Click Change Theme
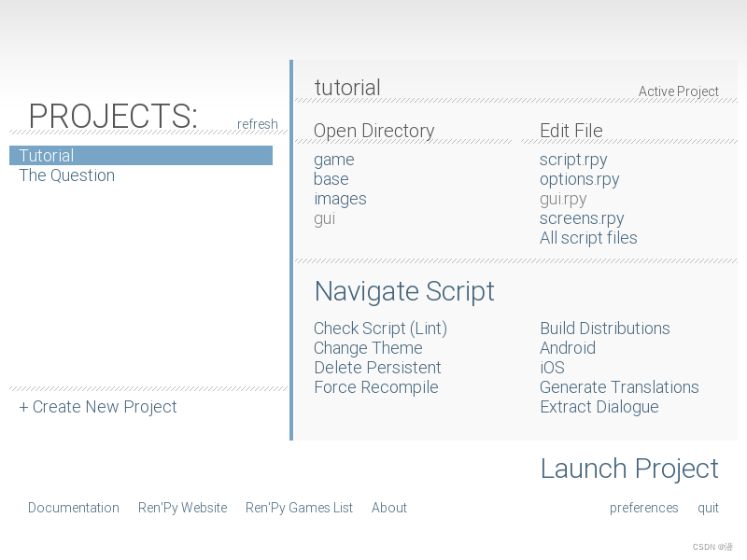Viewport: 747px width, 560px height. [368, 348]
